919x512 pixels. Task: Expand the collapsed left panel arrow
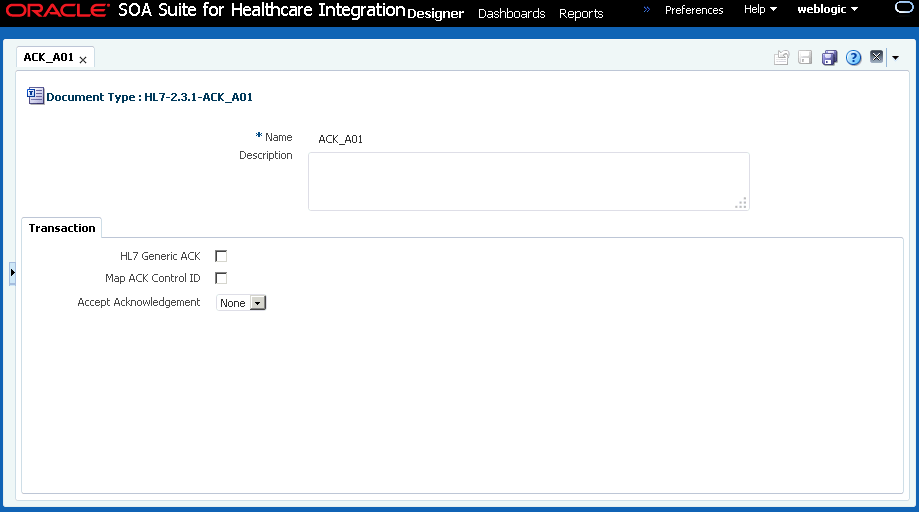pyautogui.click(x=12, y=273)
